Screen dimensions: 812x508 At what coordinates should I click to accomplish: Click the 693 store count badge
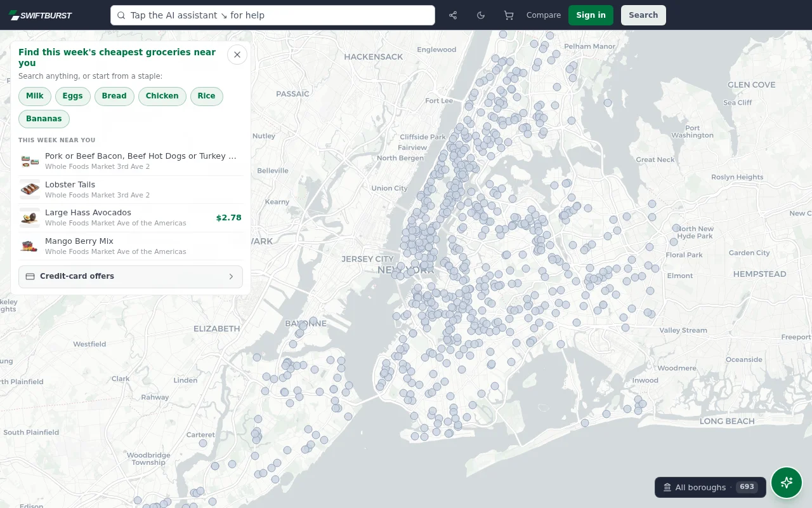pos(747,487)
